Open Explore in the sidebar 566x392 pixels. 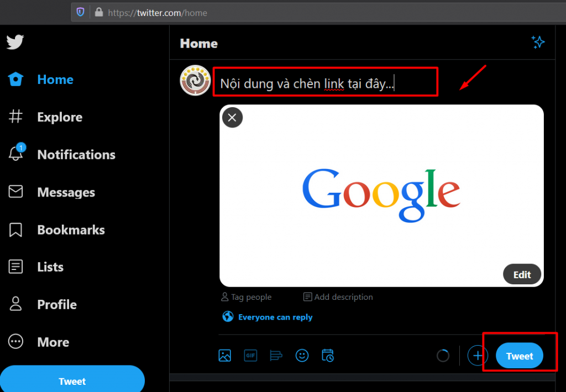coord(45,117)
